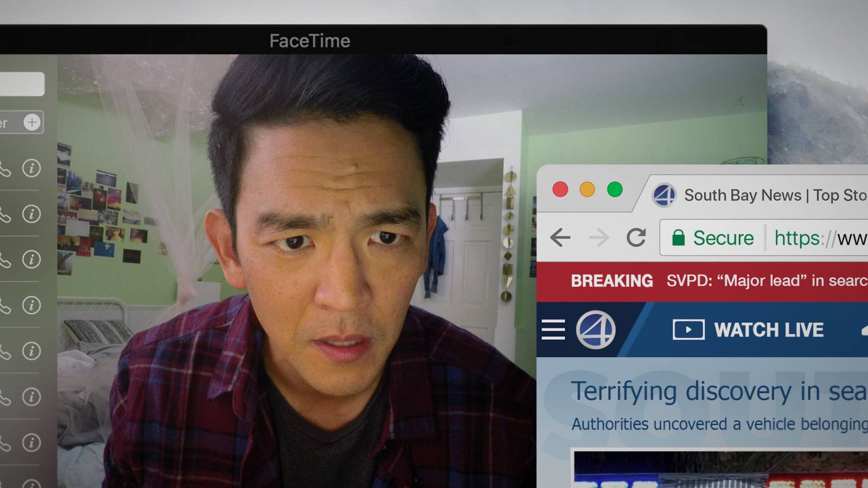The width and height of the screenshot is (868, 488).
Task: Click the browser Back navigation arrow
Action: coord(560,237)
